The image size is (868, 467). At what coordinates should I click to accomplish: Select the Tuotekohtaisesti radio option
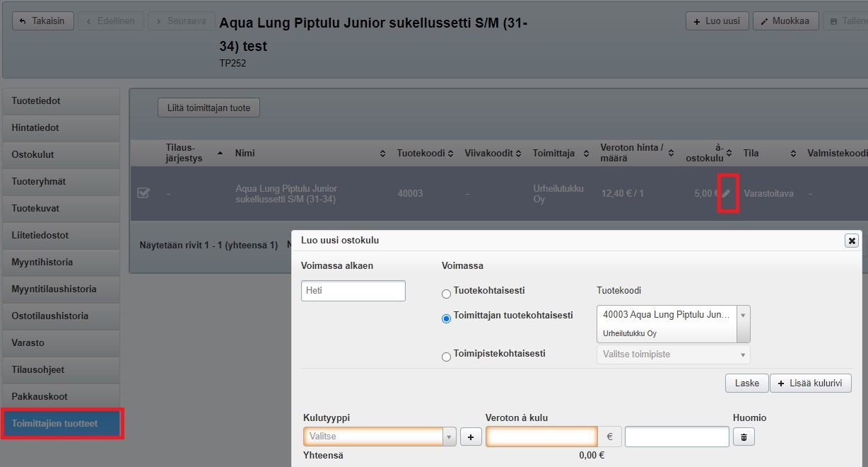coord(446,294)
